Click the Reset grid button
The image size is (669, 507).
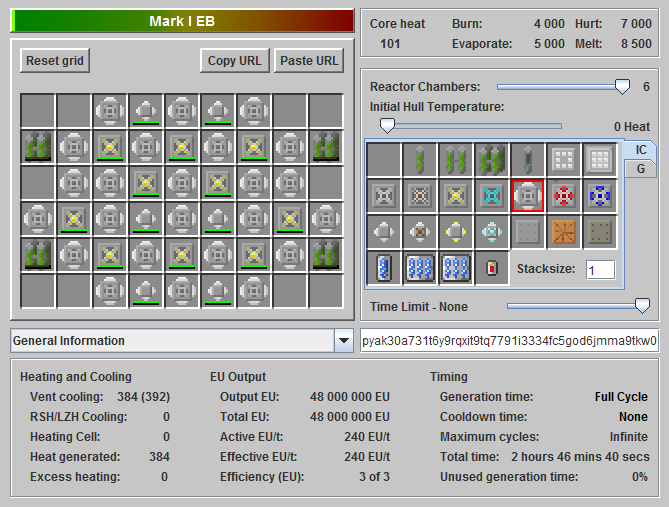click(55, 60)
